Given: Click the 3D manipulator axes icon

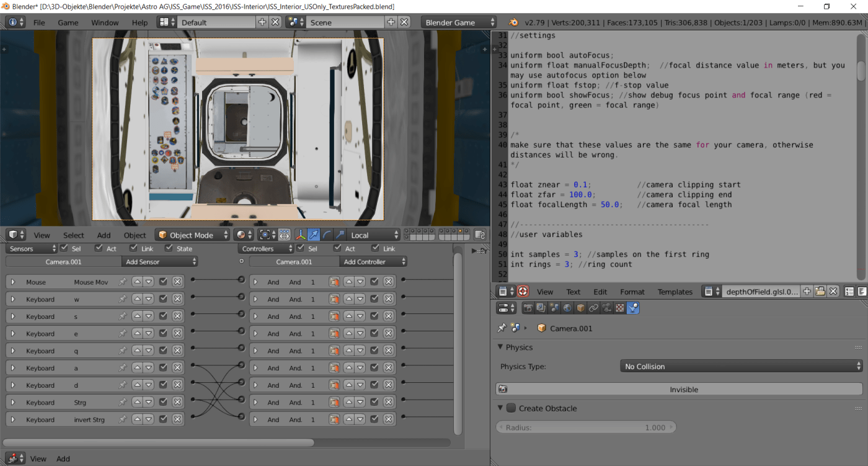Looking at the screenshot, I should (x=300, y=235).
